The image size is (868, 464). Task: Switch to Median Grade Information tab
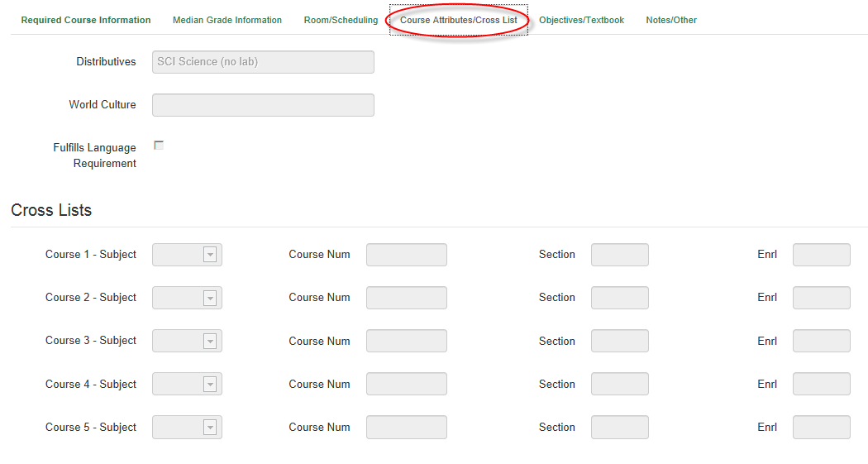point(227,20)
